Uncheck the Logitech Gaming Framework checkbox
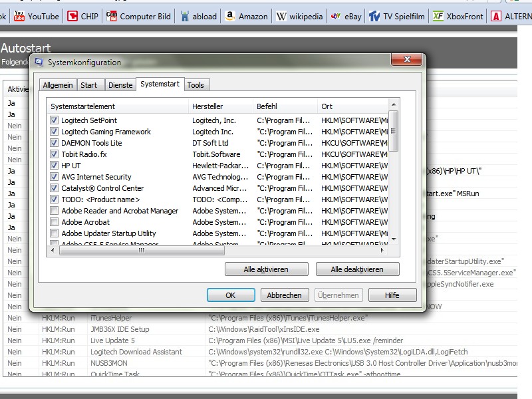The image size is (532, 399). 54,131
